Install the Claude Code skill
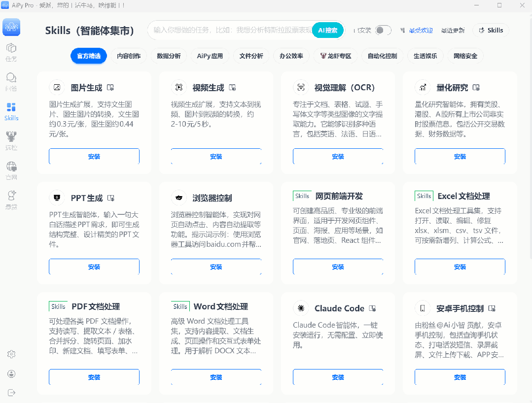This screenshot has height=403, width=532. [x=338, y=377]
